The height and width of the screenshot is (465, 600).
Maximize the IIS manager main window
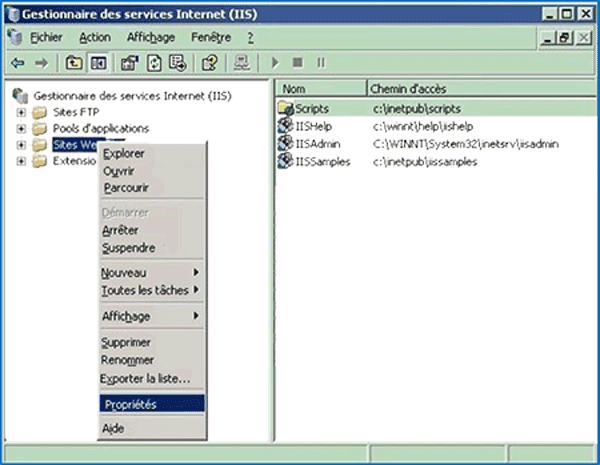(567, 15)
